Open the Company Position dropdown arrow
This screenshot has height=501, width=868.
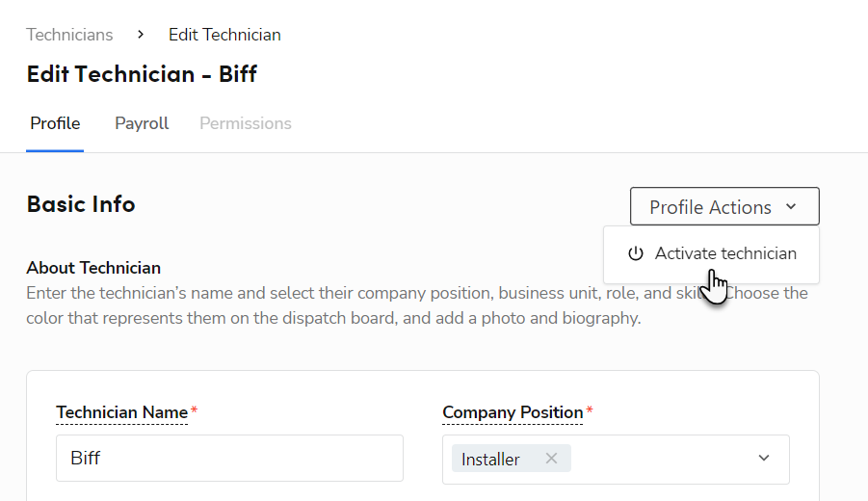point(764,459)
